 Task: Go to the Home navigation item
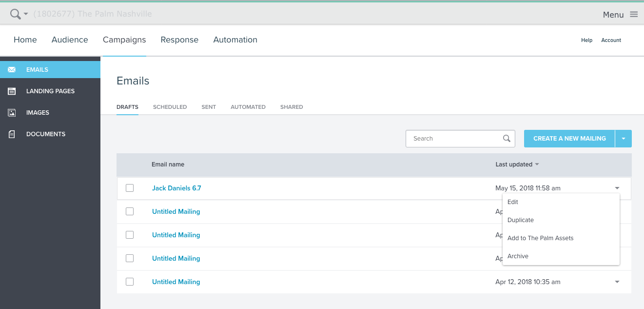click(25, 40)
